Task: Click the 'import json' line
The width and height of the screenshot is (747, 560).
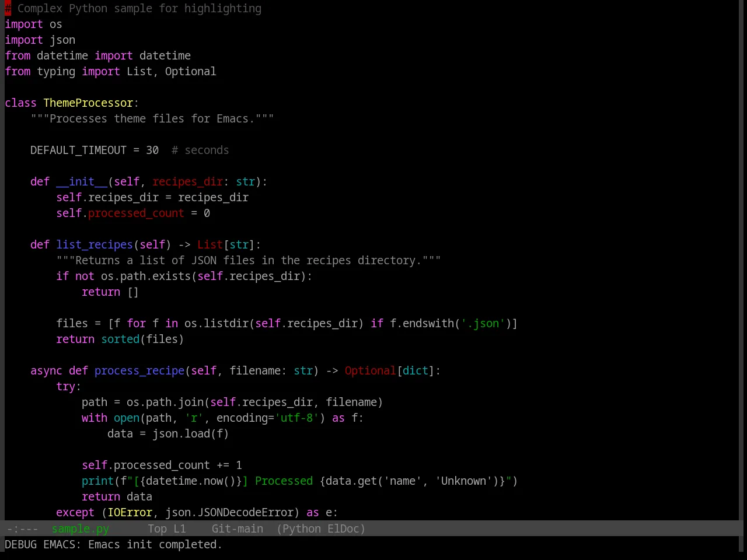Action: [x=40, y=40]
